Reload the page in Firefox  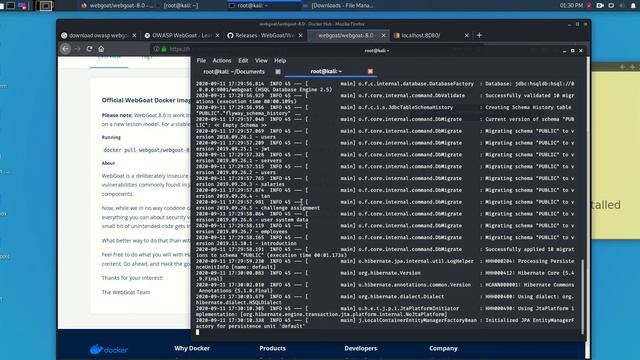tap(89, 49)
